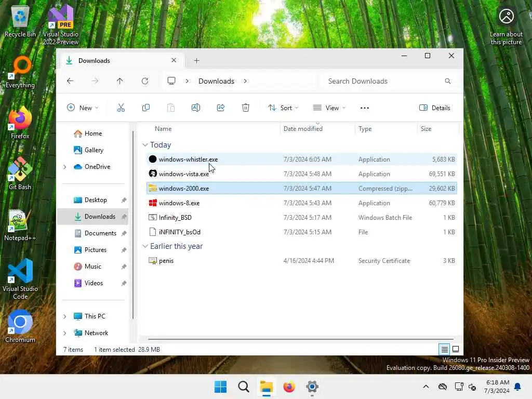Open Visual Studio 2022 Preview desktop icon
The width and height of the screenshot is (532, 399).
(x=61, y=25)
